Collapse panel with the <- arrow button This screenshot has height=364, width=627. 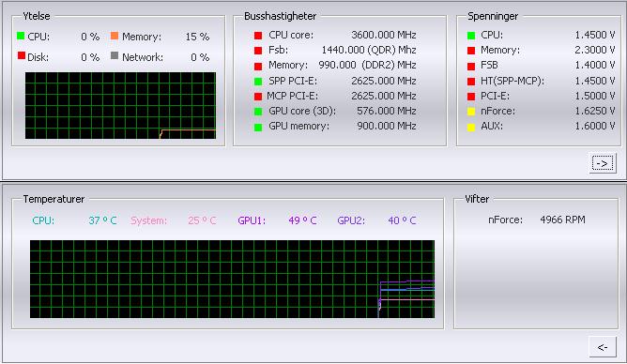tap(603, 347)
